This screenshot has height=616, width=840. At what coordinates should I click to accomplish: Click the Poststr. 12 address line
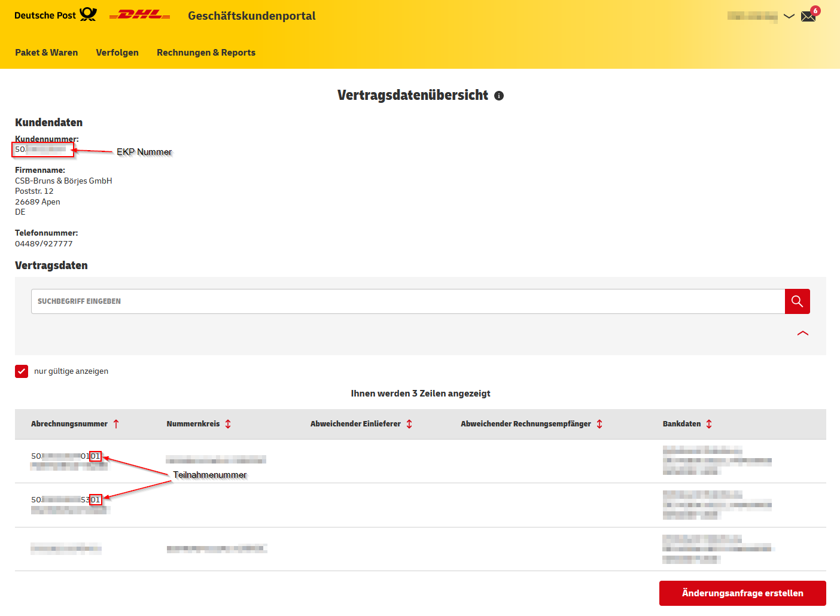click(34, 191)
